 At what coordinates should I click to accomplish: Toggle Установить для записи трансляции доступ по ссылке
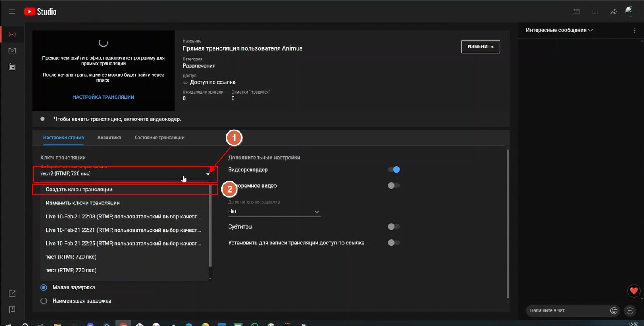pyautogui.click(x=394, y=243)
